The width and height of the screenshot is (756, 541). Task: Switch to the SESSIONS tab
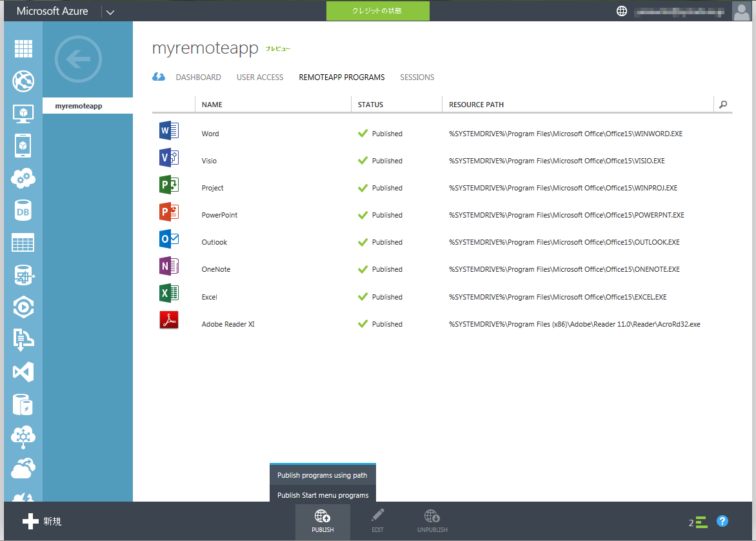(417, 77)
